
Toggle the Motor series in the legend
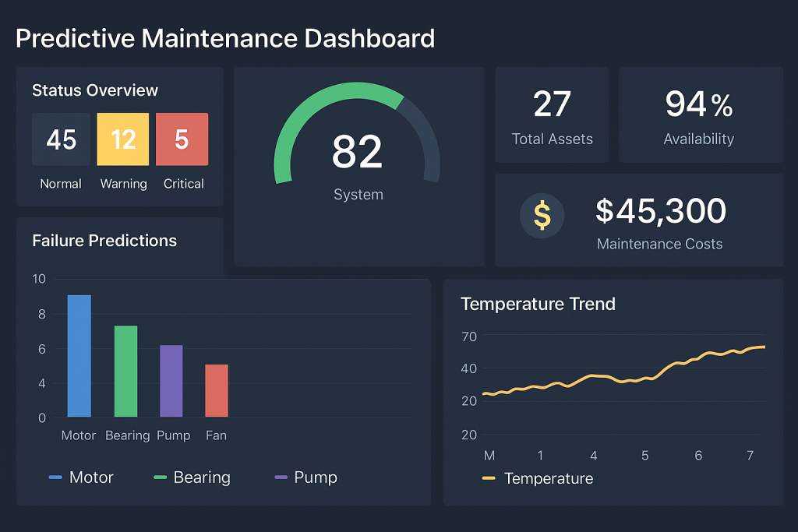pos(81,477)
